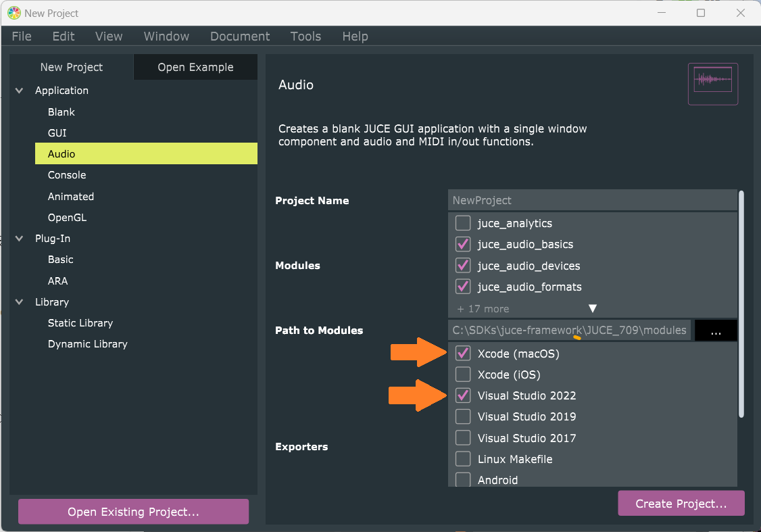Collapse the Application category chevron
The width and height of the screenshot is (761, 532).
click(x=20, y=91)
